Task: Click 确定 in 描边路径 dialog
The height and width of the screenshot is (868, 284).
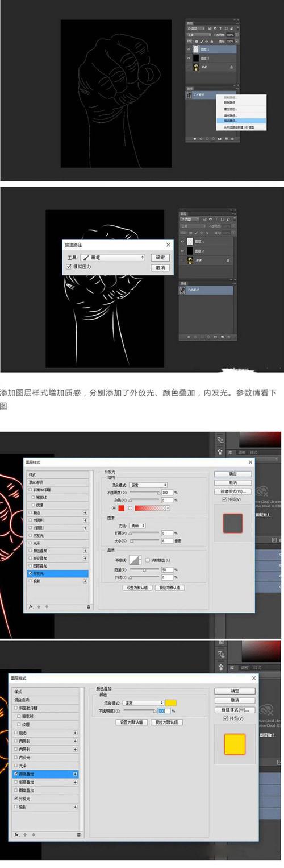Action: (x=160, y=257)
